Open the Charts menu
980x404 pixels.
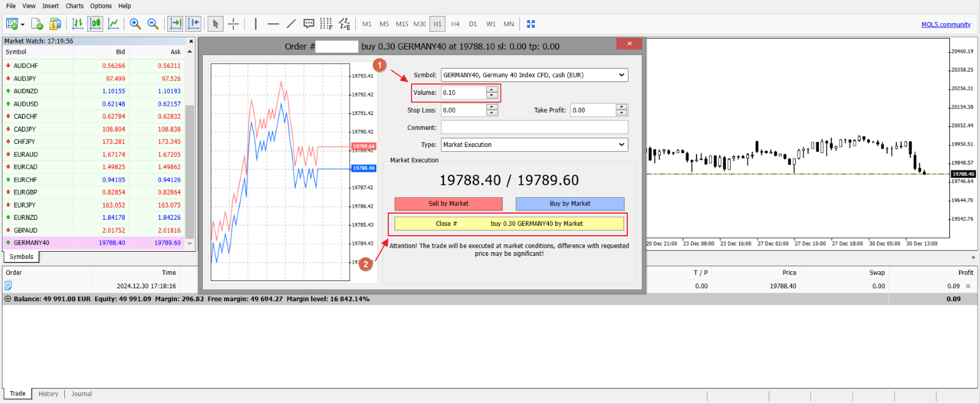pyautogui.click(x=75, y=6)
